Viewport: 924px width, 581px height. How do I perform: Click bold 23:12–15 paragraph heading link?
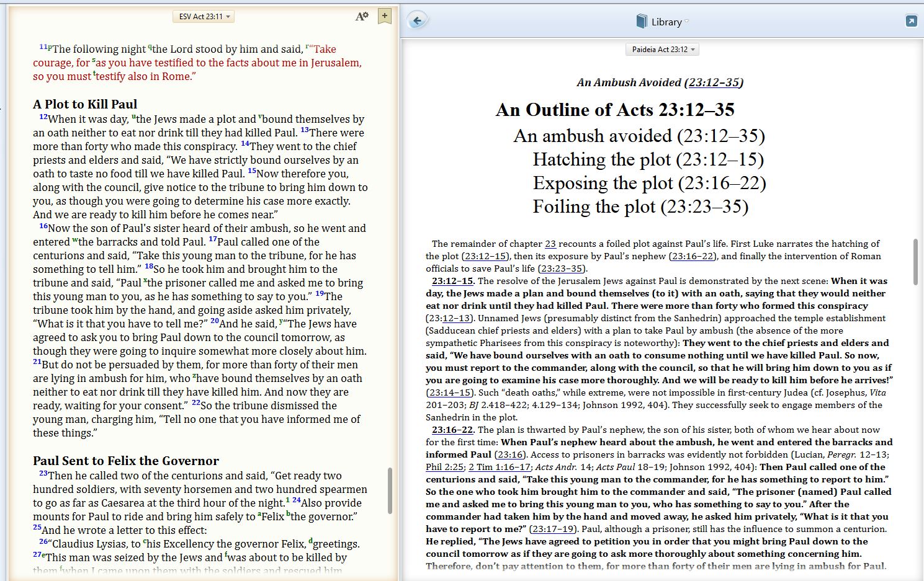[x=452, y=281]
